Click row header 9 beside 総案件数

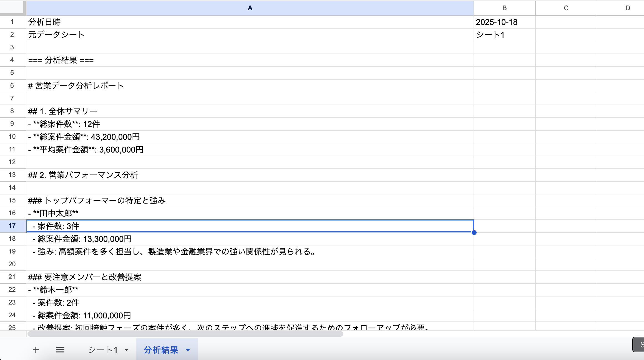coord(12,124)
